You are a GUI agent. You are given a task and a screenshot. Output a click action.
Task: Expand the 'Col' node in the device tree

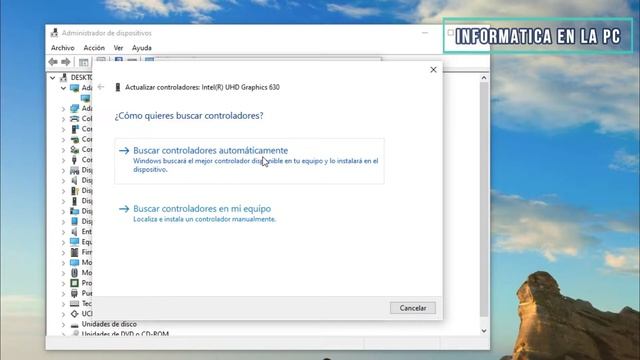63,119
